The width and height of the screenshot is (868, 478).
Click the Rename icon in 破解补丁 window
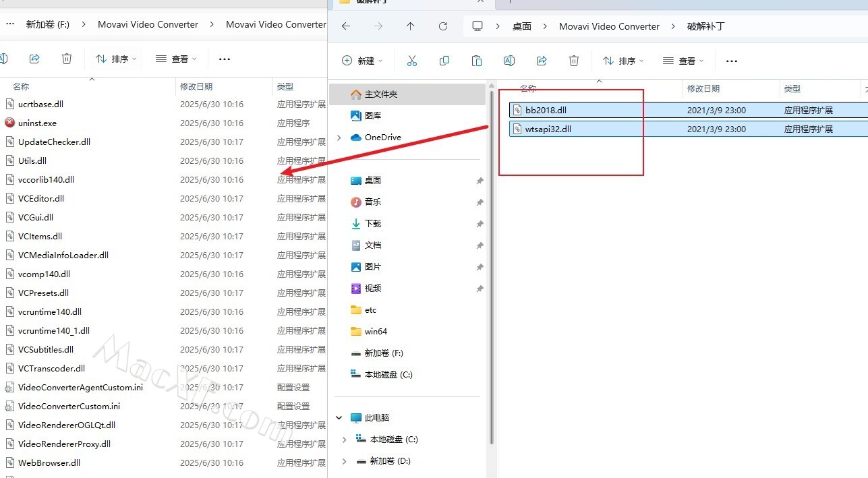tap(509, 61)
